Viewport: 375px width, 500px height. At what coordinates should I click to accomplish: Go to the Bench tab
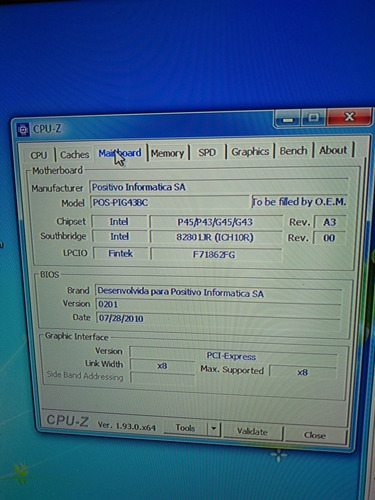293,151
